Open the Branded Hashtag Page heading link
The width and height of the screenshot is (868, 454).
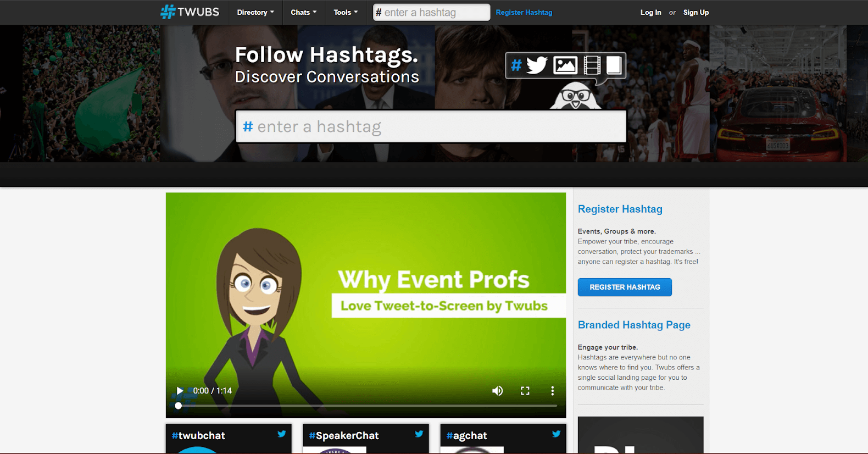click(634, 325)
